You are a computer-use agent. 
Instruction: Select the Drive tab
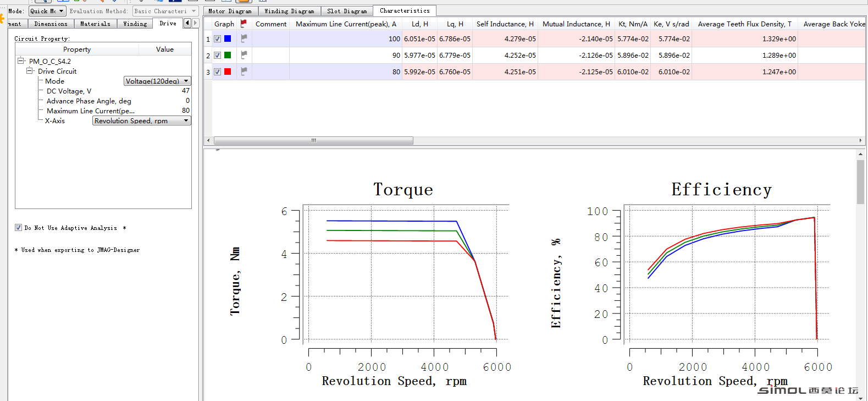pyautogui.click(x=168, y=23)
